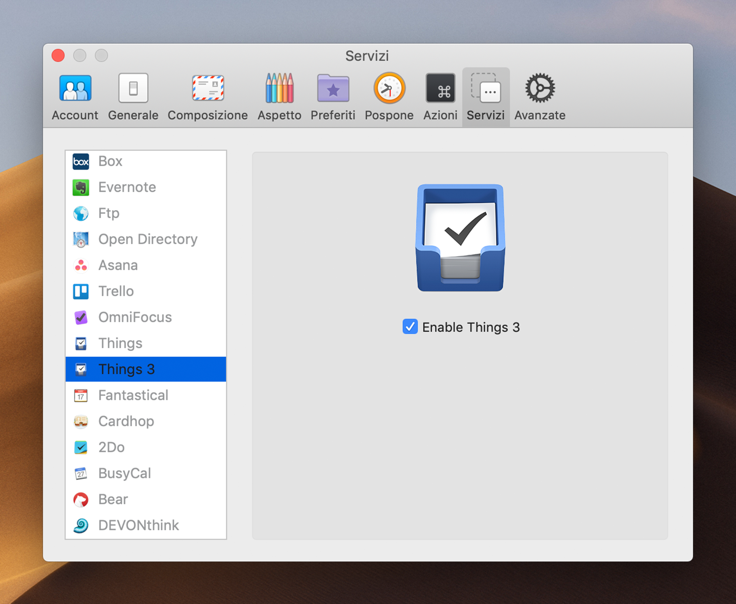Viewport: 736px width, 604px height.
Task: Select the highlighted Things 3 row
Action: point(146,369)
